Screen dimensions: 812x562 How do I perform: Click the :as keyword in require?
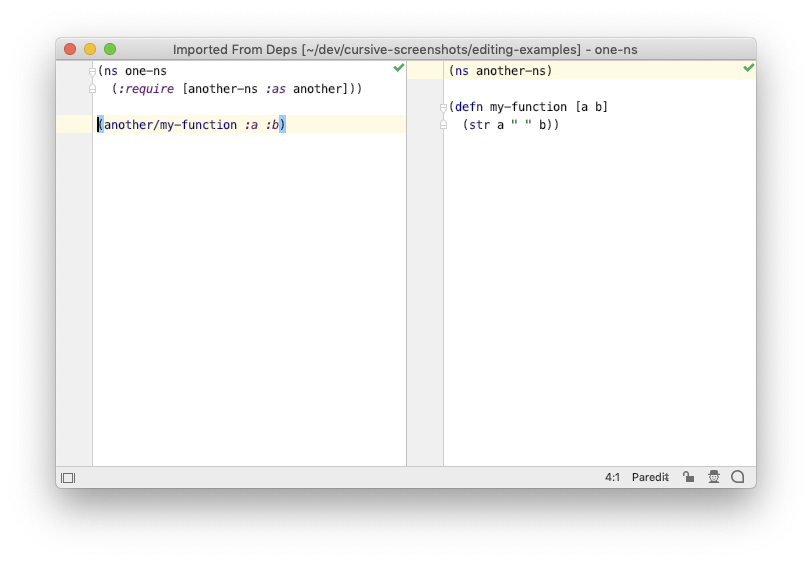point(275,89)
